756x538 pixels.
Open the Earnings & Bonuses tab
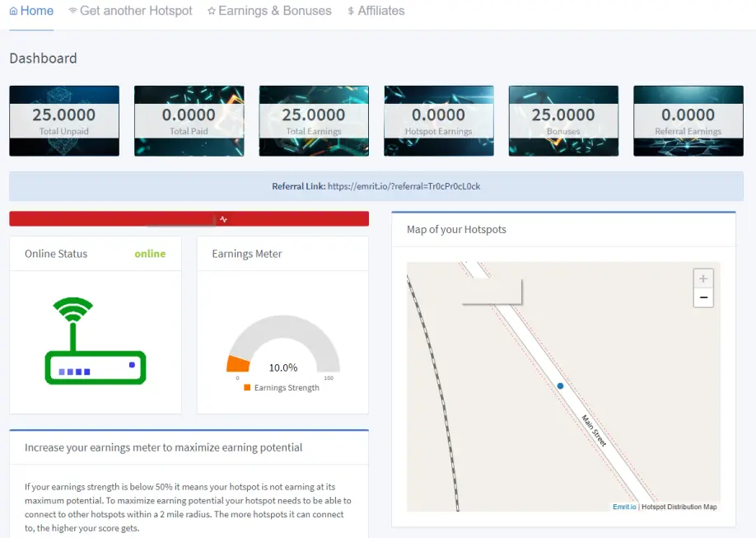coord(269,11)
